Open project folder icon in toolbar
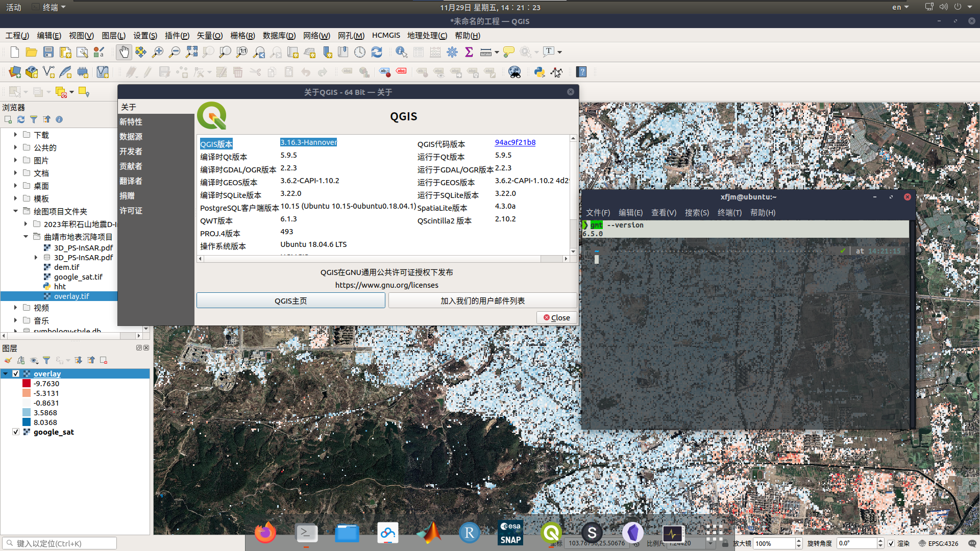The image size is (980, 551). coord(31,52)
